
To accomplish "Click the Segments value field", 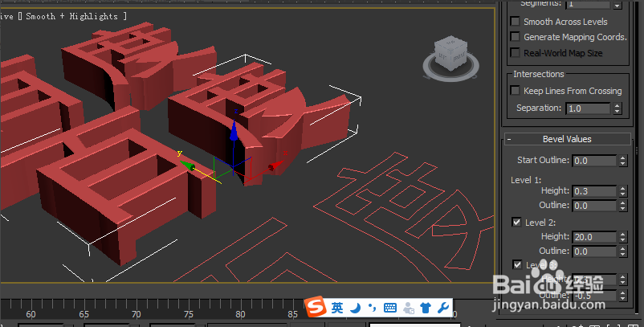I will tap(588, 4).
